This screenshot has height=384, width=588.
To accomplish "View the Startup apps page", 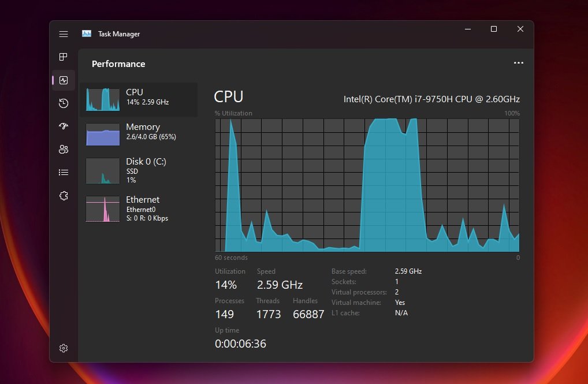I will (64, 126).
